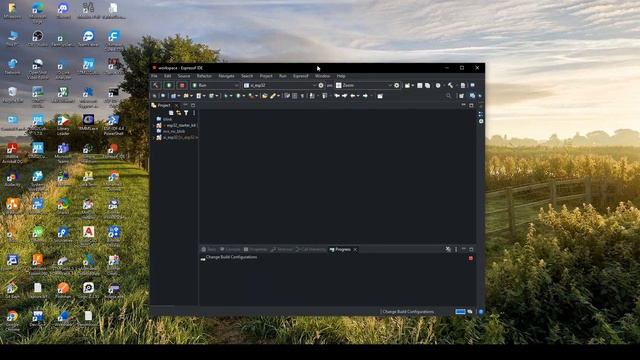Toggle Link with Editor in Project explorer
The image size is (640, 360).
point(179,113)
